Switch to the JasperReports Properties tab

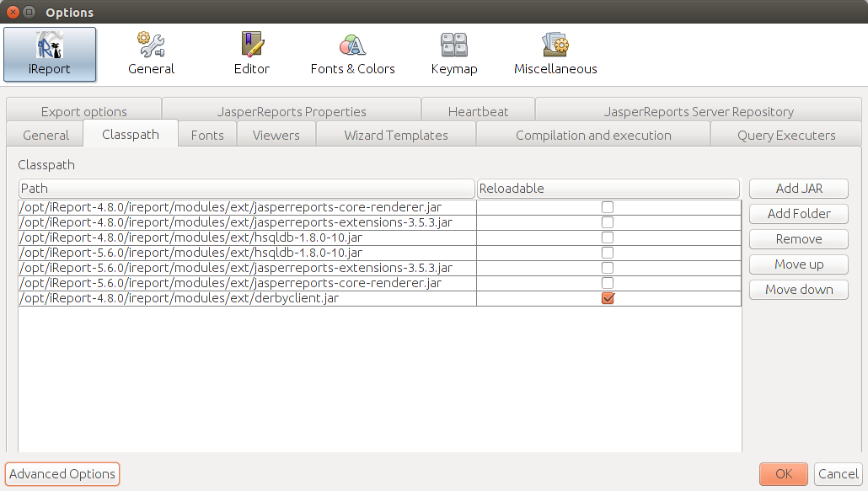(x=292, y=111)
